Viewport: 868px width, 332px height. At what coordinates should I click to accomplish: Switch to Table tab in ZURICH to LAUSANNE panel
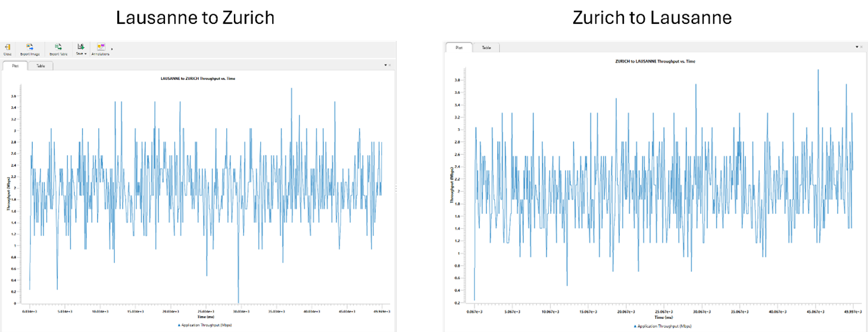[486, 48]
